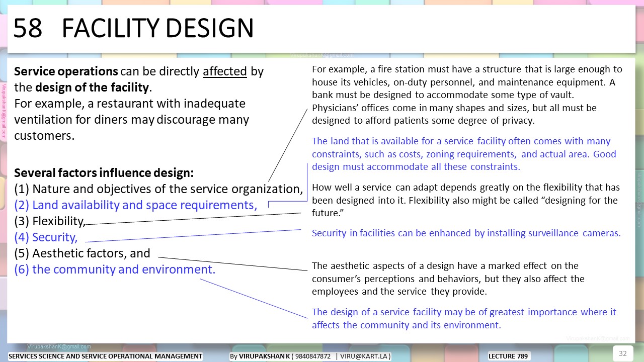Click the blue paragraph about land constraints

click(x=464, y=154)
